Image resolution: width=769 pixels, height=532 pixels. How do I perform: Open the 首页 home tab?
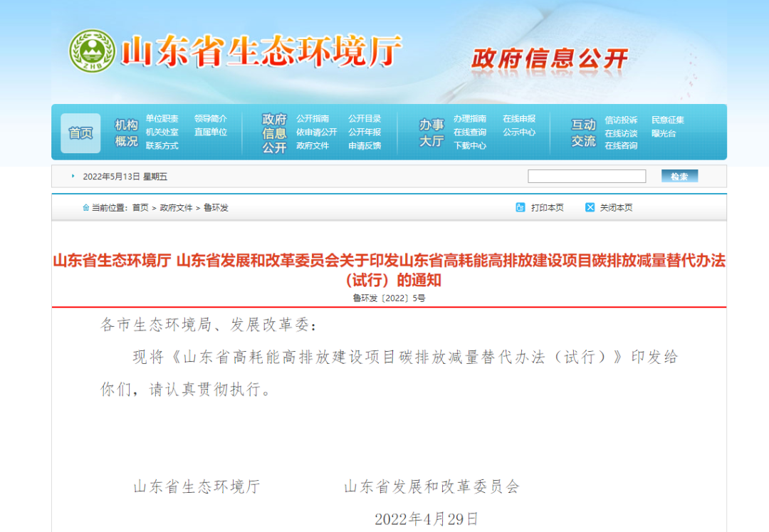click(80, 133)
